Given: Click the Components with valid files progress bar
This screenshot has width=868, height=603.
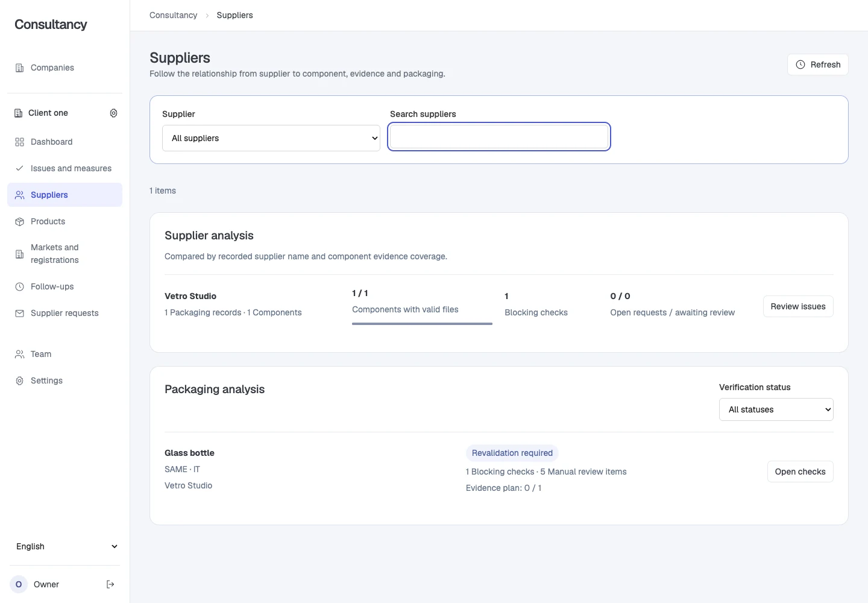Looking at the screenshot, I should [x=422, y=324].
